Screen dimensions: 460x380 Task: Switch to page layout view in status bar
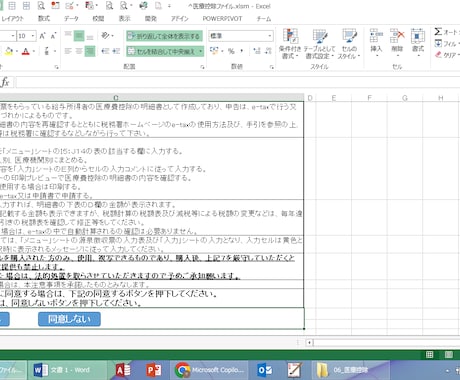click(x=449, y=355)
